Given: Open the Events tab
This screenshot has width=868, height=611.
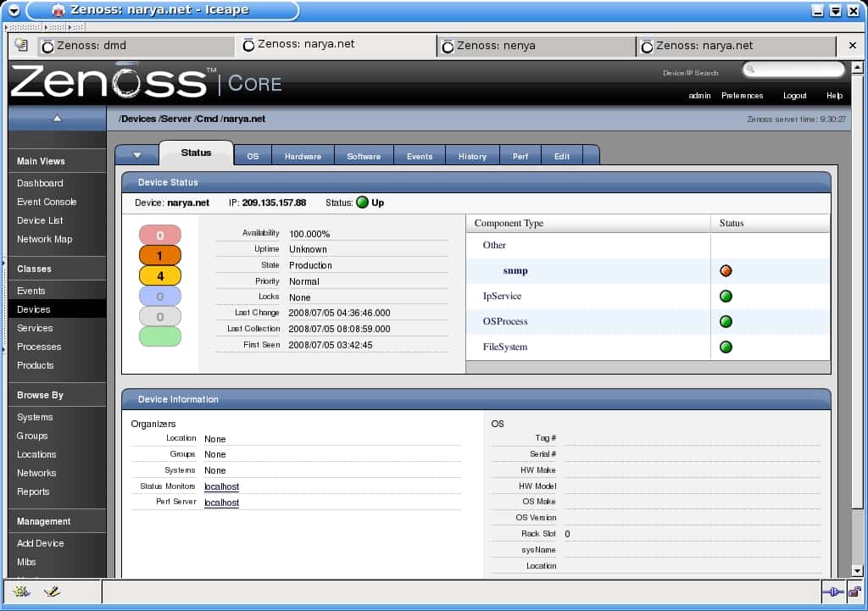Looking at the screenshot, I should 420,156.
